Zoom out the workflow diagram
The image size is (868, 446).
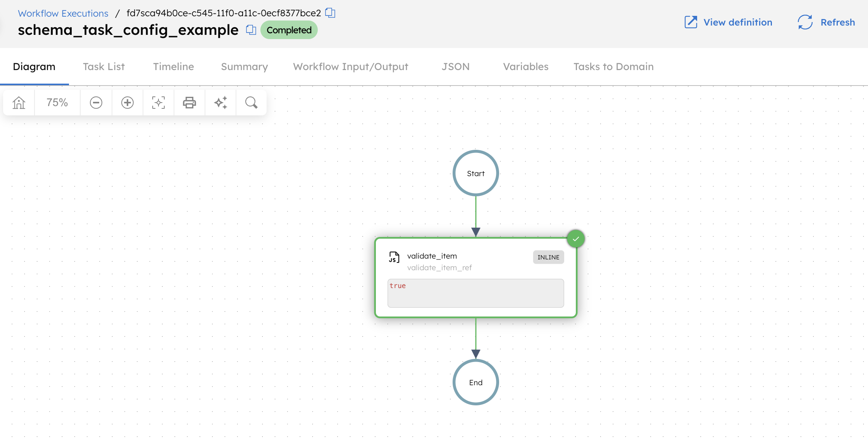tap(96, 102)
